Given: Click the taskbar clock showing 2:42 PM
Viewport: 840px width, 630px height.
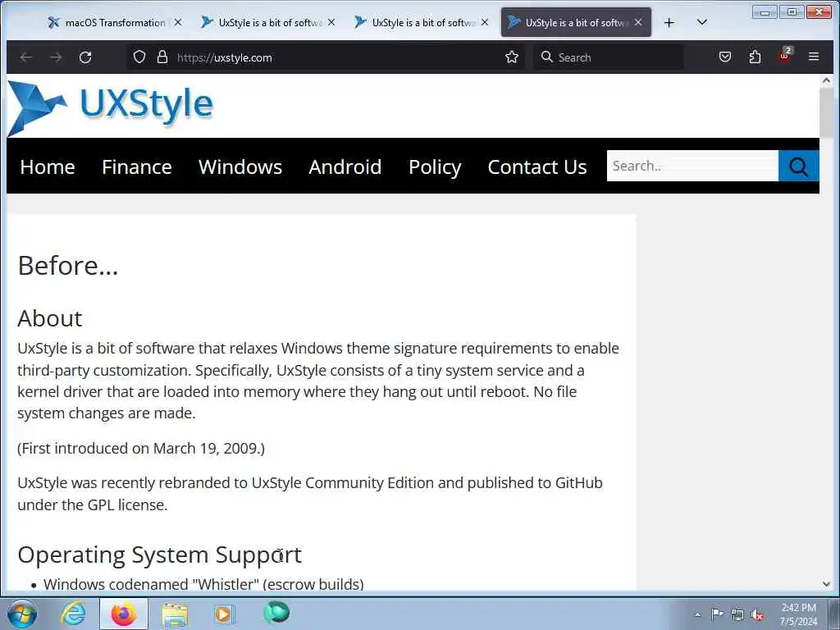Looking at the screenshot, I should click(798, 614).
